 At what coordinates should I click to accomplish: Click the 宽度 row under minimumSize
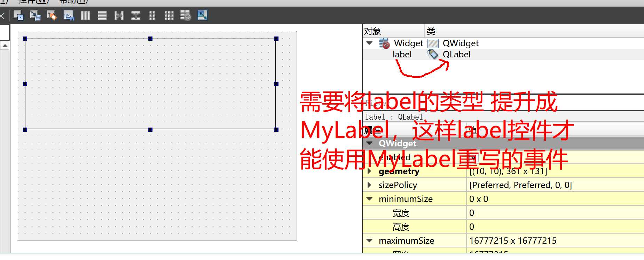click(503, 213)
